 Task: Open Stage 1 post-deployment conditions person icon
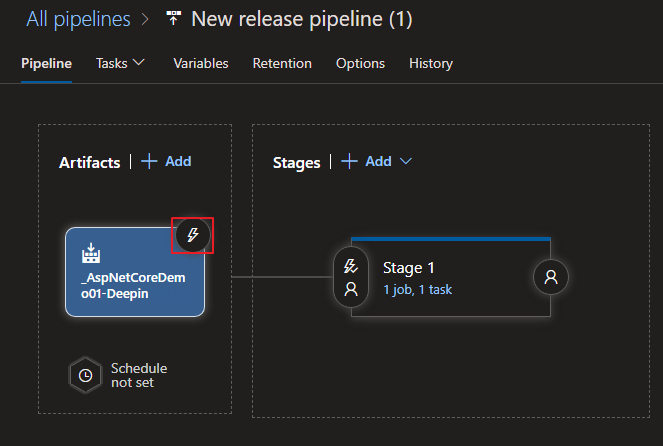coord(551,278)
